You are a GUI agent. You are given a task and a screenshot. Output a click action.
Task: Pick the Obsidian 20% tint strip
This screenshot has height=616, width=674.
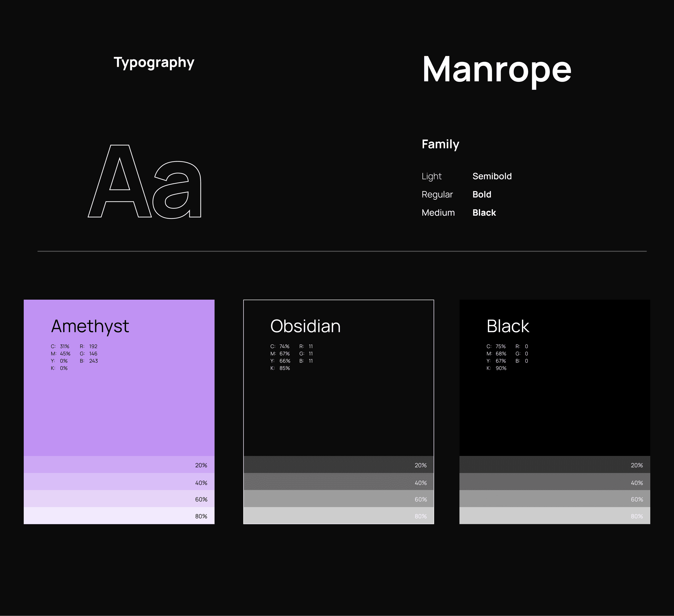pyautogui.click(x=339, y=464)
